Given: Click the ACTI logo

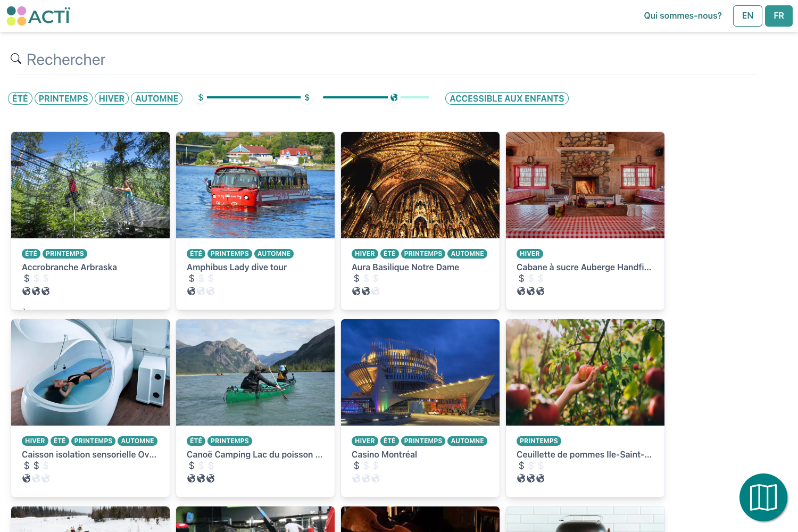Looking at the screenshot, I should [x=39, y=15].
